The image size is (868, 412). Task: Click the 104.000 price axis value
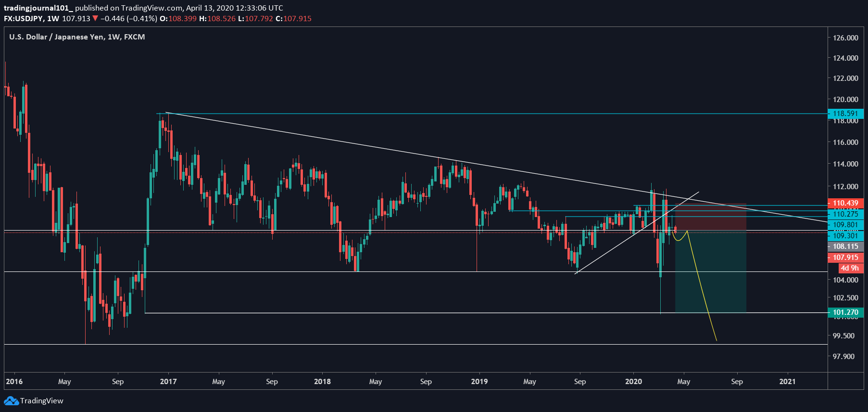click(845, 280)
